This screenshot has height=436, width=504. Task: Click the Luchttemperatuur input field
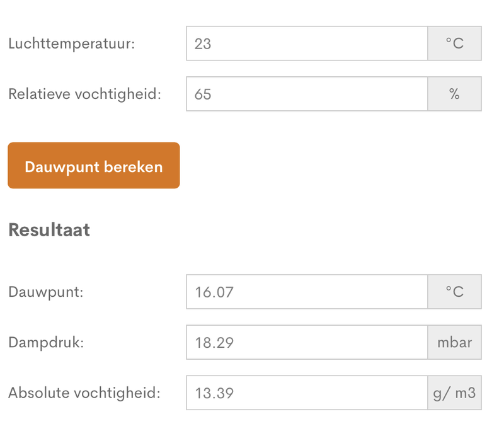[x=307, y=43]
